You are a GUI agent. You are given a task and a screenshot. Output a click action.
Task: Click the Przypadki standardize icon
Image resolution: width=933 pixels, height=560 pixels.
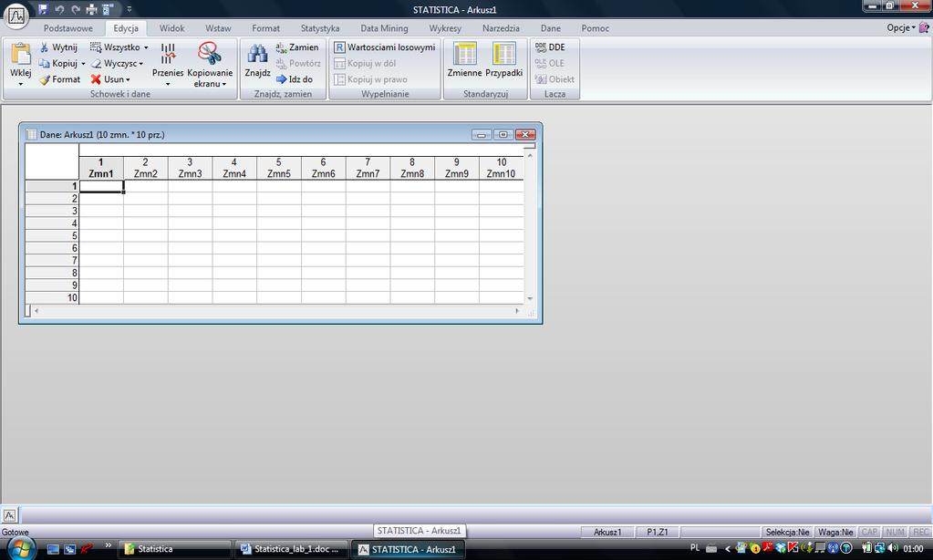(x=504, y=54)
